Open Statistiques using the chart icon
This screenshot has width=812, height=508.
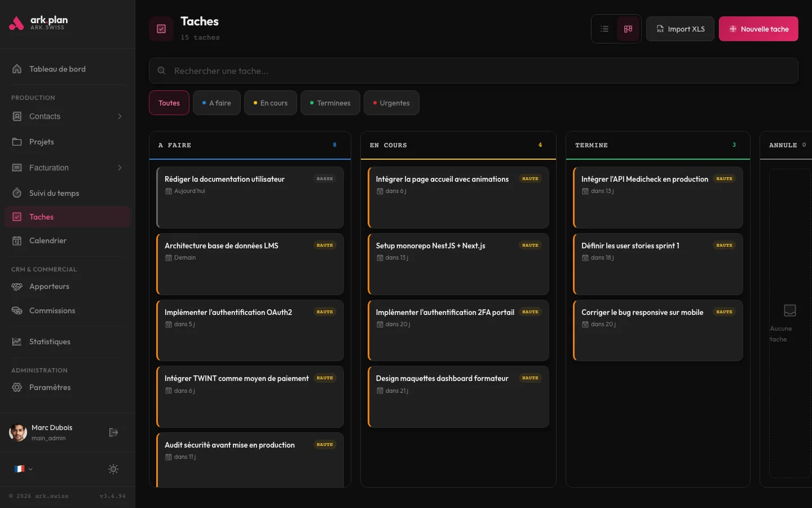17,341
